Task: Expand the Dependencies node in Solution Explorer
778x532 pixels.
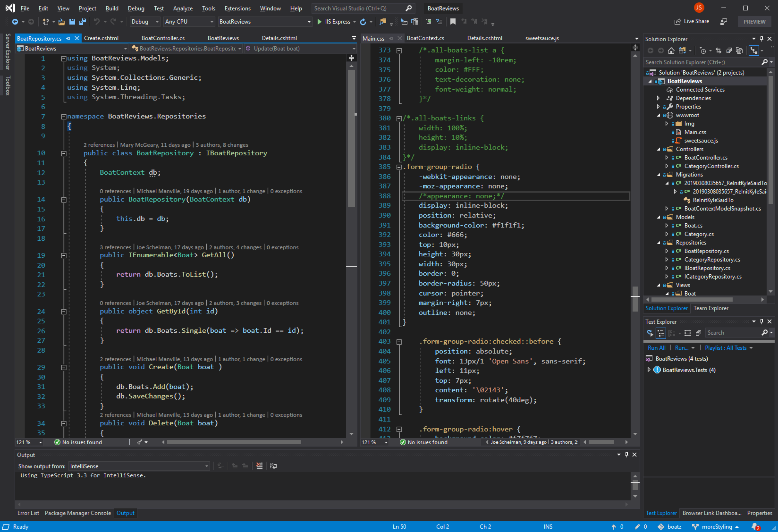Action: pyautogui.click(x=658, y=98)
